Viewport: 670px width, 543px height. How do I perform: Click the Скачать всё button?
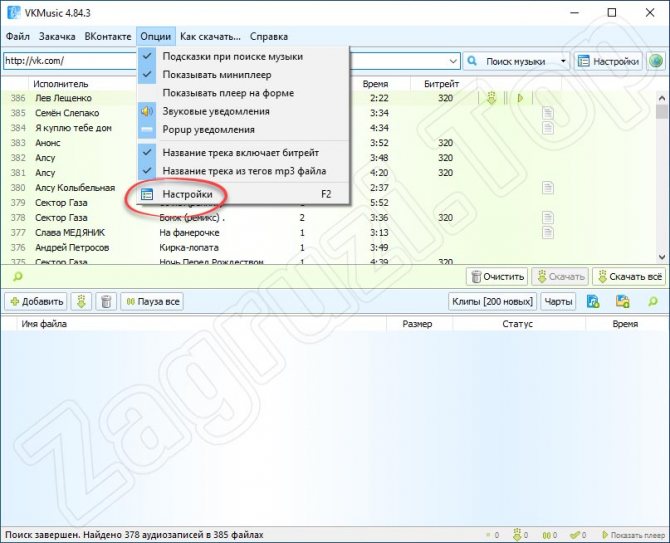pyautogui.click(x=630, y=277)
